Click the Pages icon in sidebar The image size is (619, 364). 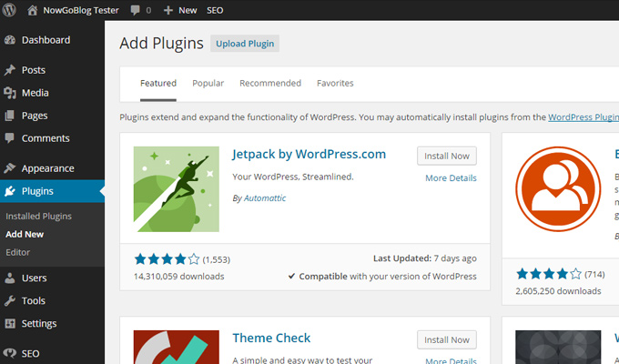pos(9,116)
